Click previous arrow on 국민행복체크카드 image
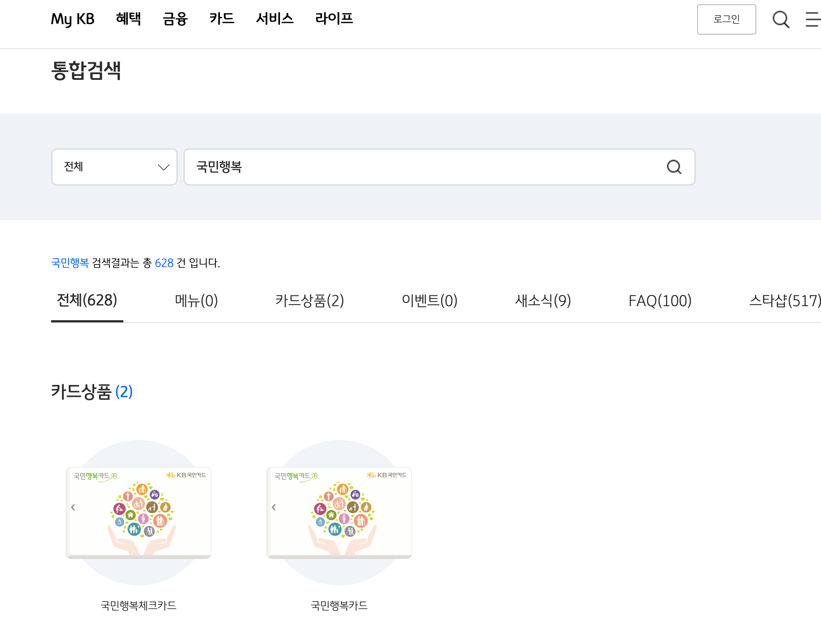 tap(73, 508)
